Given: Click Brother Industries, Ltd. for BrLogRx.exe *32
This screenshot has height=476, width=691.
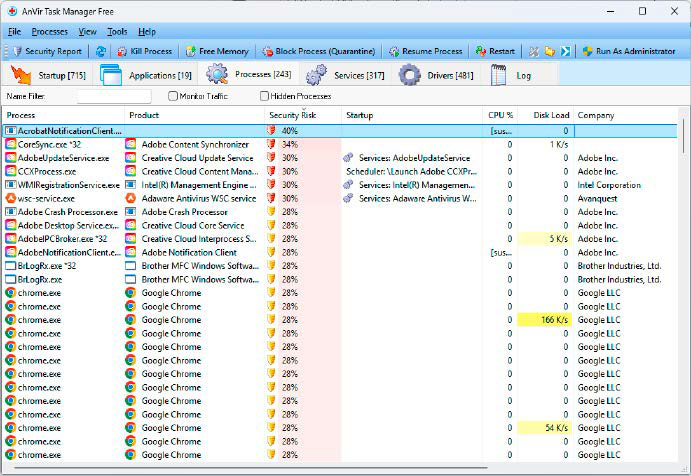Looking at the screenshot, I should (x=619, y=266).
